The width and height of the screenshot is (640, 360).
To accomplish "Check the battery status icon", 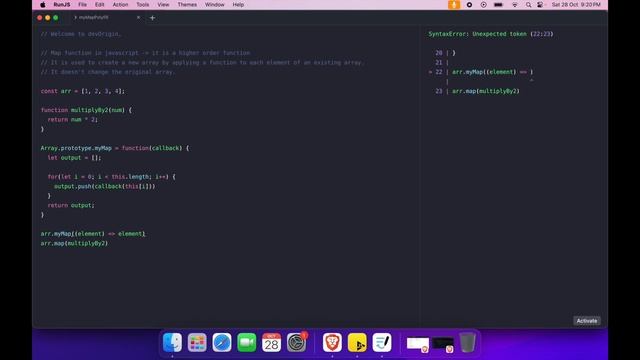I will [x=498, y=5].
